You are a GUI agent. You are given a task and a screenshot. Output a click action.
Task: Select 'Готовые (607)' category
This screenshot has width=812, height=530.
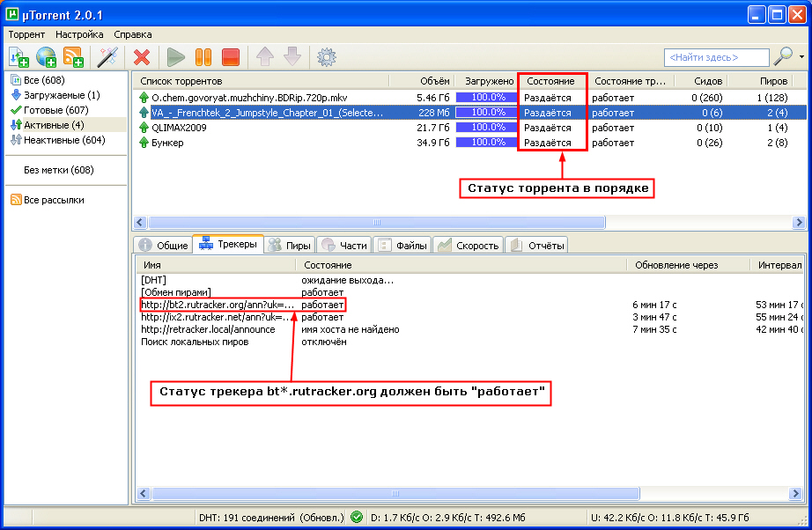click(x=56, y=110)
